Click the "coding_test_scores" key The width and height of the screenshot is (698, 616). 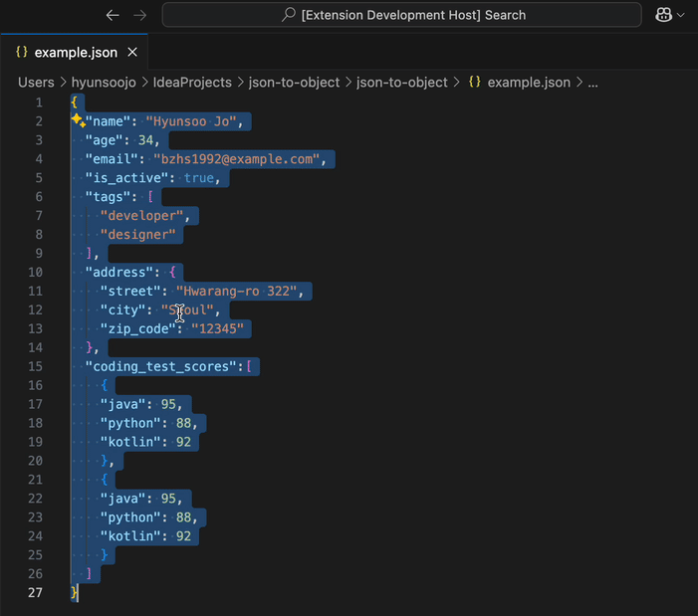tap(160, 366)
